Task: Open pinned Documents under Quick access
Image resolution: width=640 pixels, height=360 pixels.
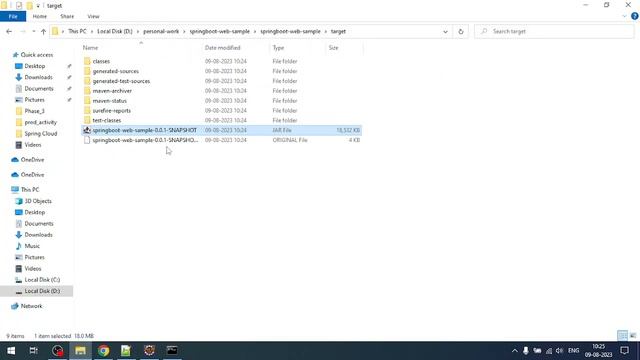Action: [39, 89]
